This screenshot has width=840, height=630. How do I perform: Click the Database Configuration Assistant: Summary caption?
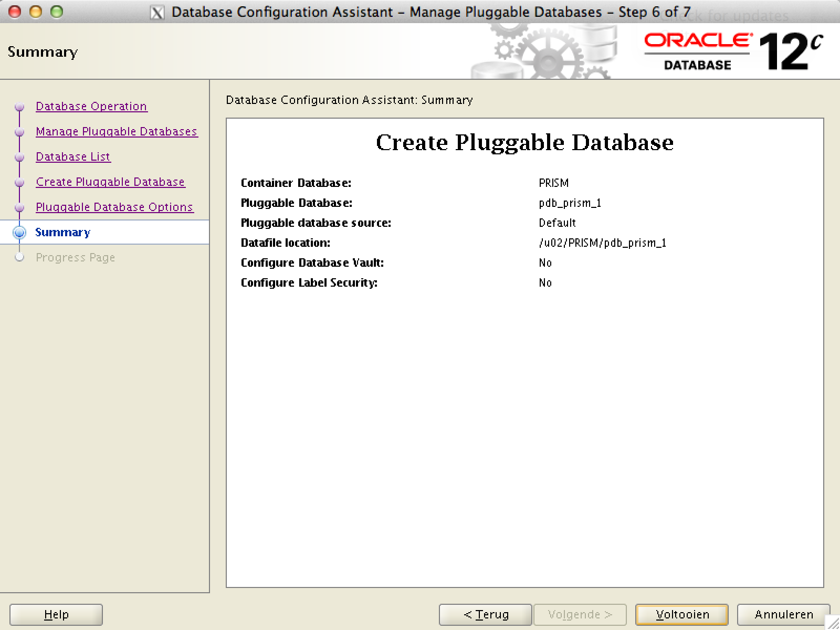coord(349,100)
